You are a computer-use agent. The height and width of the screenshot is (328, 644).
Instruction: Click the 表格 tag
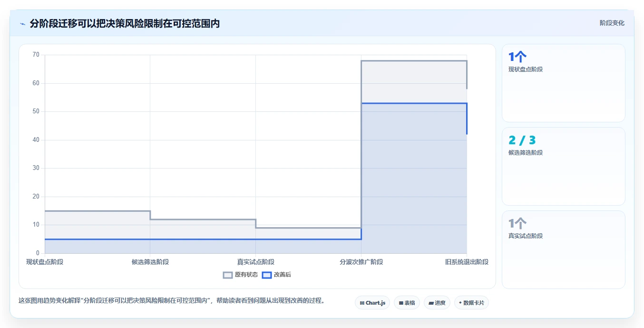[x=407, y=303]
